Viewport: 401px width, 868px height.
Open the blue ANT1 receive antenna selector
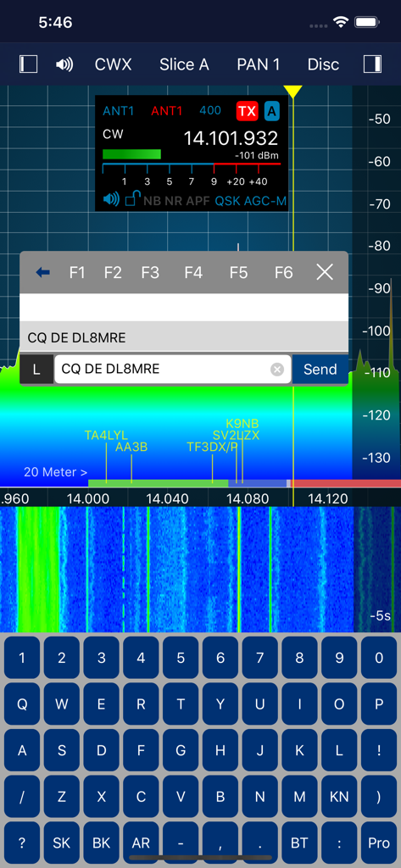(x=119, y=111)
